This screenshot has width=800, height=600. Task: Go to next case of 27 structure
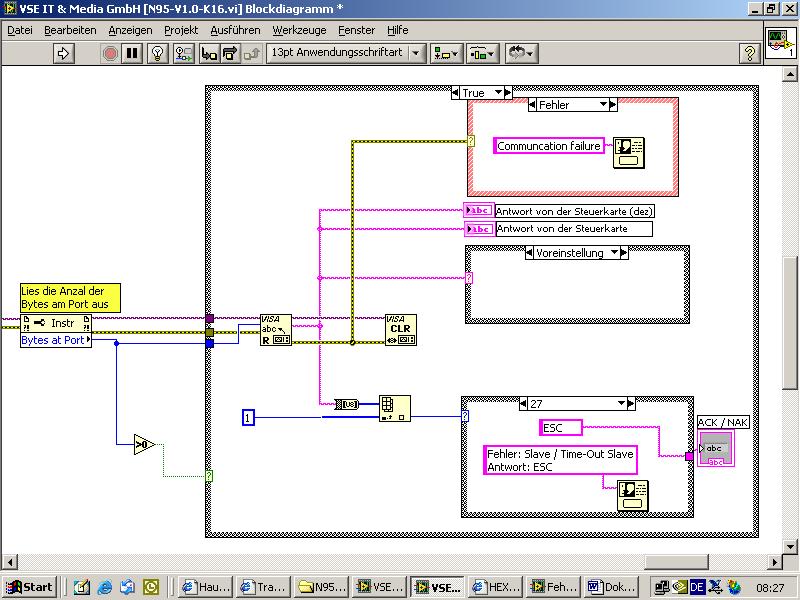point(631,404)
